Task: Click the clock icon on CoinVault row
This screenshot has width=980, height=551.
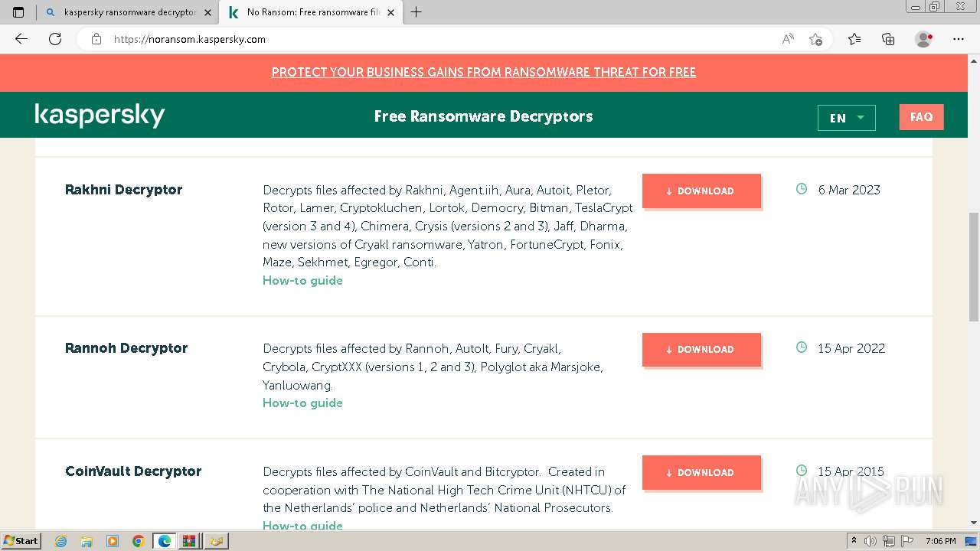Action: pos(802,471)
